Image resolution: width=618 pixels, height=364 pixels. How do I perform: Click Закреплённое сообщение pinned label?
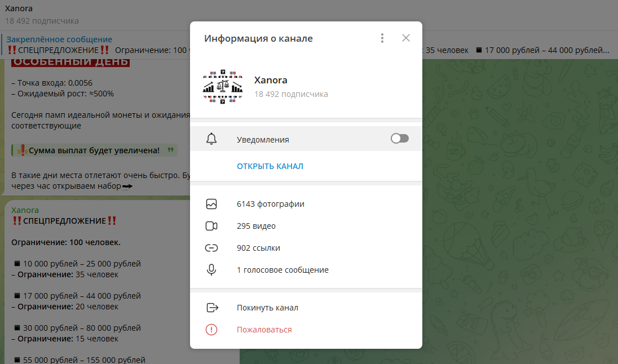pos(59,39)
